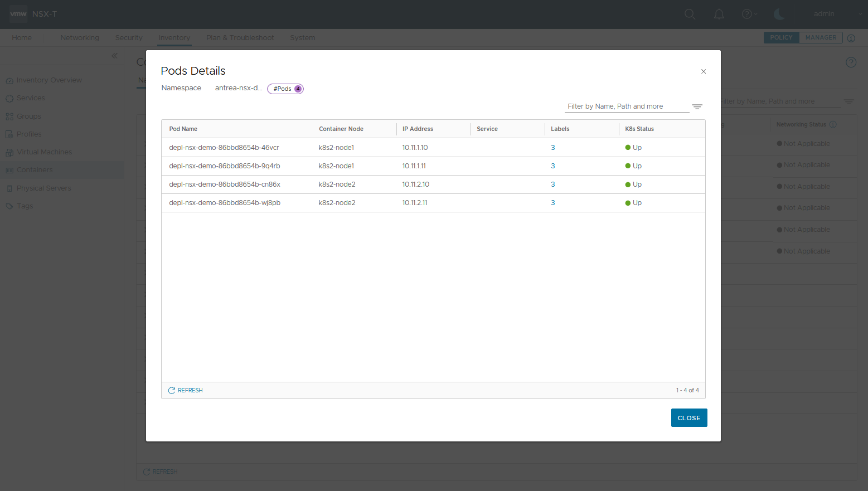868x491 pixels.
Task: Refresh the pods list in the dialog
Action: [x=186, y=390]
